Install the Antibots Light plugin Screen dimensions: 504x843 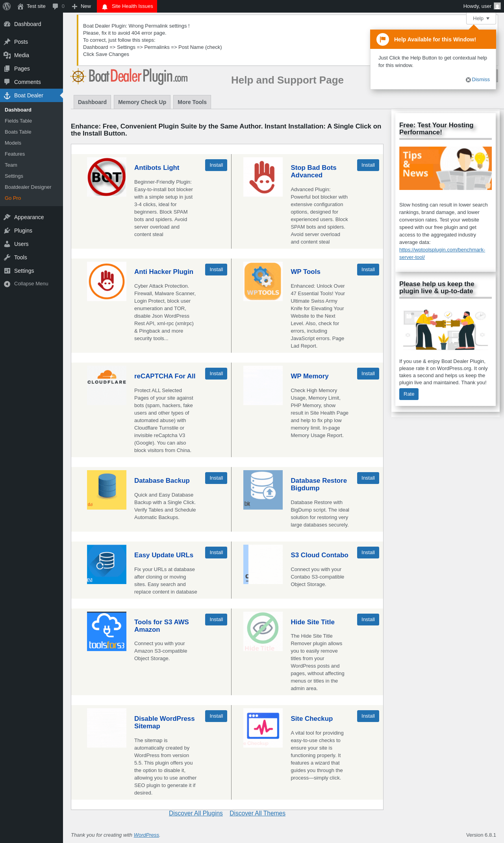click(216, 165)
